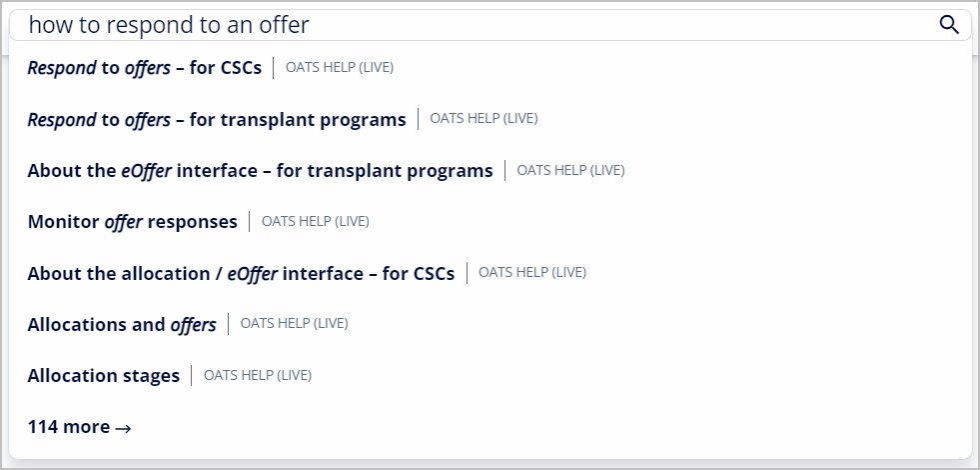The height and width of the screenshot is (470, 980).
Task: Select "About the eOffer interface – for transplant programs"
Action: [x=260, y=170]
